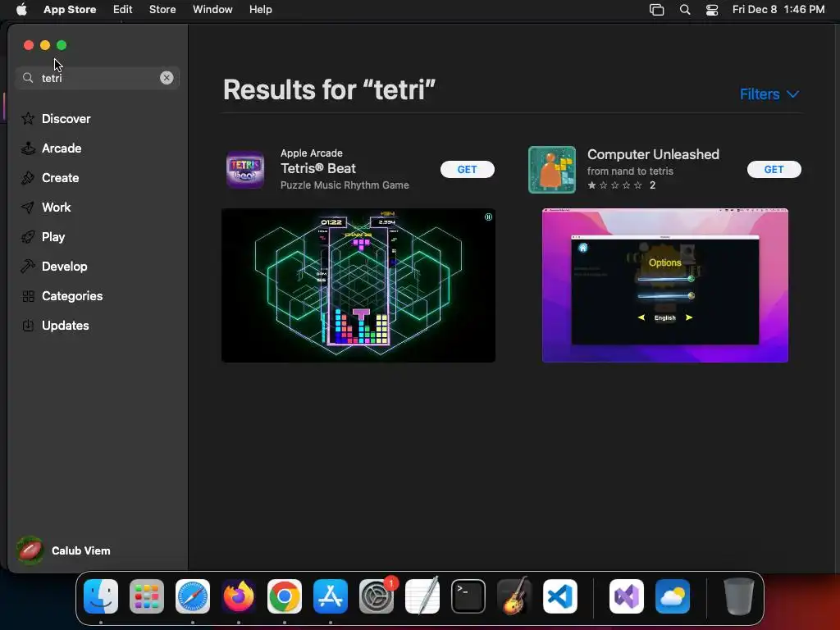
Task: Open TextEdit from the Dock
Action: [422, 596]
